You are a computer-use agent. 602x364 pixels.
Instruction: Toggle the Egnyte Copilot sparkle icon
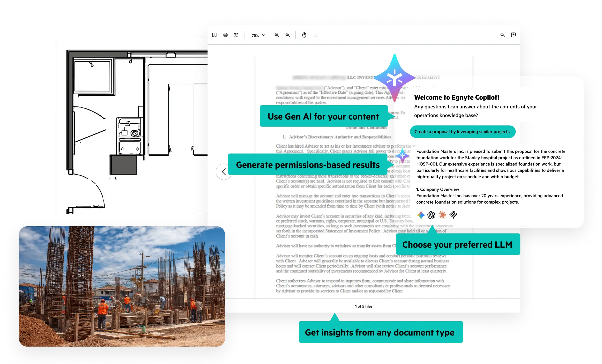(394, 78)
